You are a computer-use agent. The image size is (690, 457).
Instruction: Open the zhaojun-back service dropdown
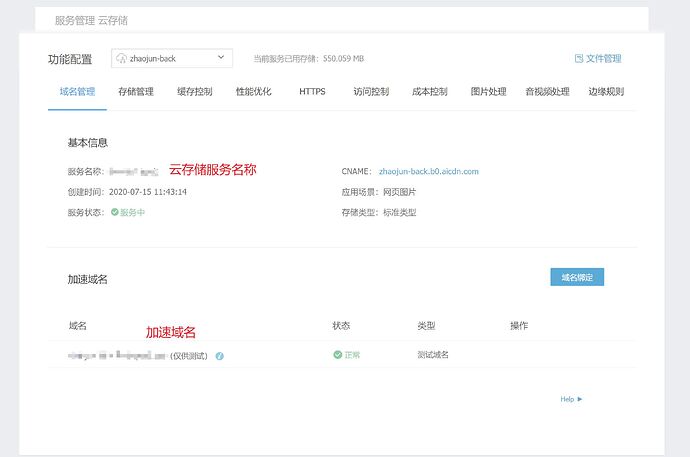click(172, 58)
